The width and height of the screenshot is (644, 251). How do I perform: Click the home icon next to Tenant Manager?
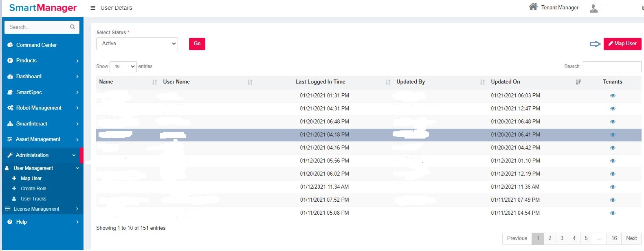(533, 7)
